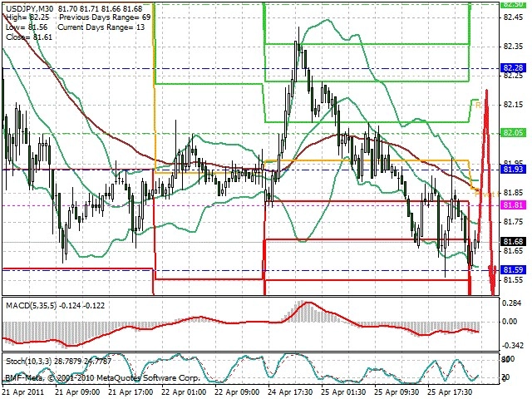Click the green 82.50 label at top
This screenshot has height=399, width=532.
click(513, 4)
